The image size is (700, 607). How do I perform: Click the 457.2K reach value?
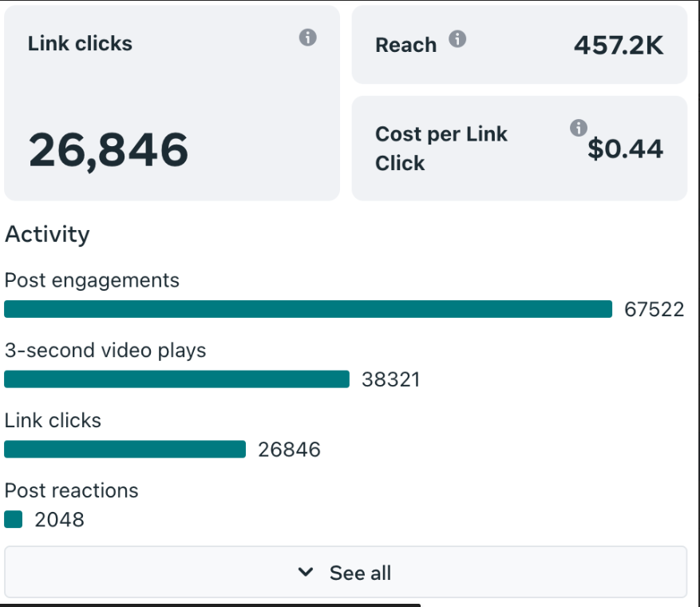[618, 45]
